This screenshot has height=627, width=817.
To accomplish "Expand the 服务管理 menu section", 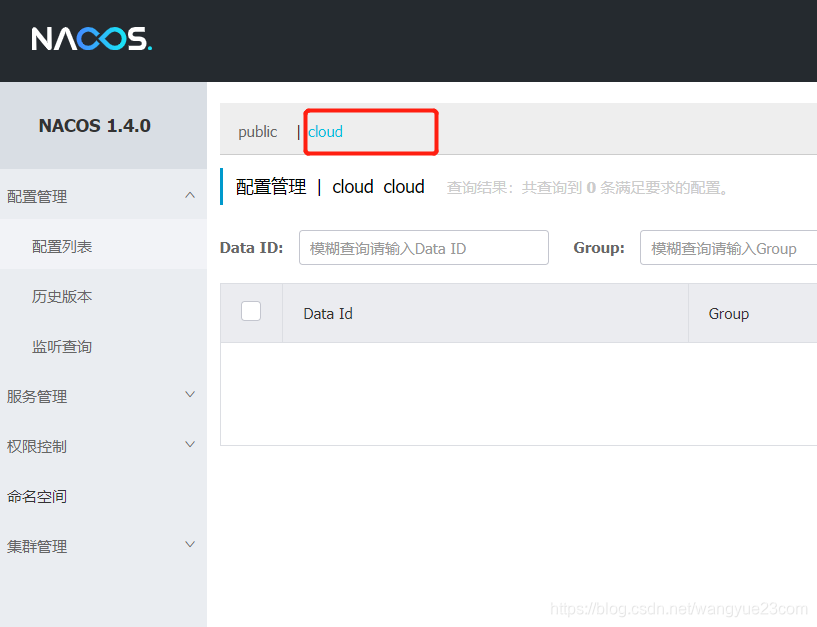I will click(103, 396).
